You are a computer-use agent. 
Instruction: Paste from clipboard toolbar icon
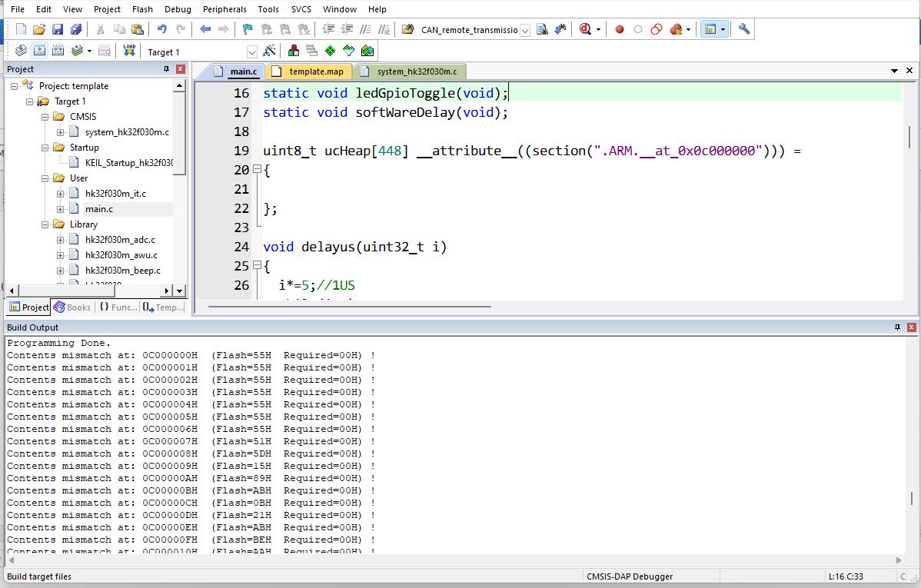[x=138, y=29]
